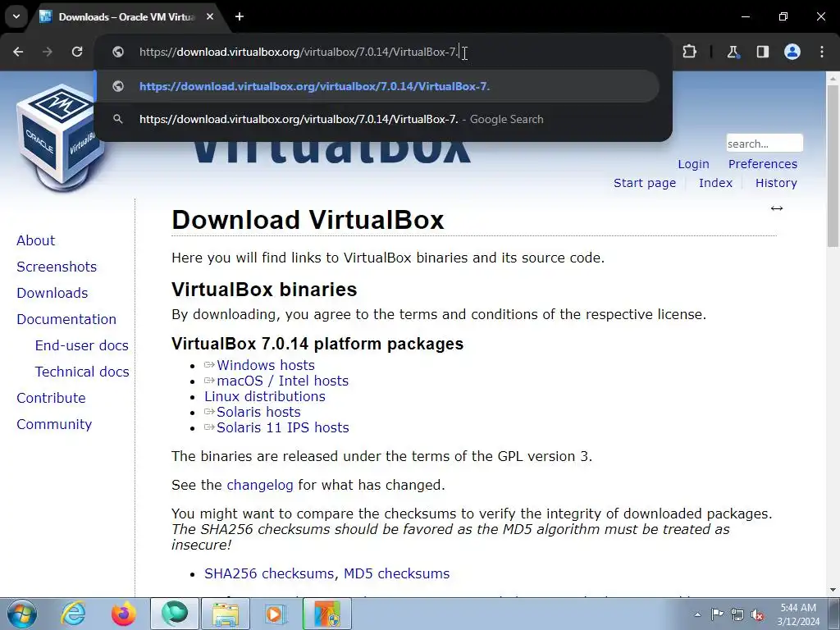Select the highlighted URL autocomplete suggestion
The image size is (840, 630).
[377, 86]
